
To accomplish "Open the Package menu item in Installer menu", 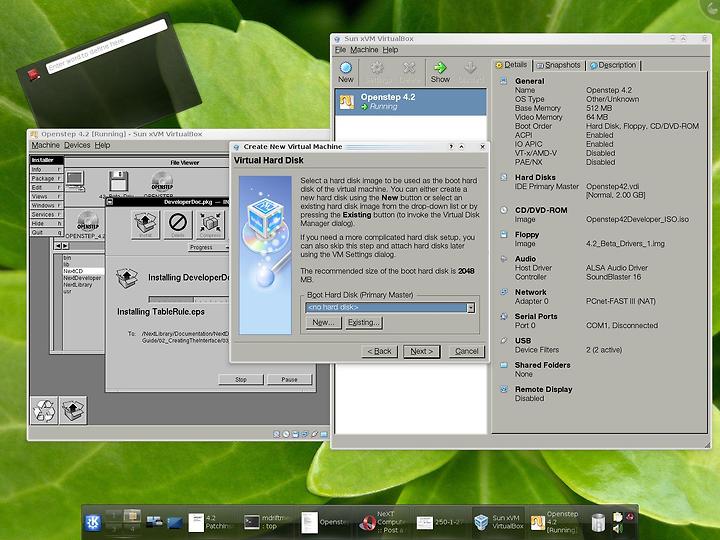I will pyautogui.click(x=46, y=178).
